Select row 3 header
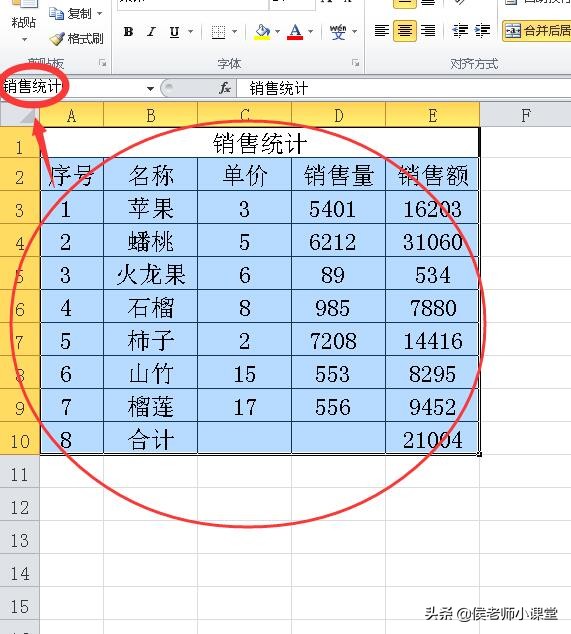The height and width of the screenshot is (634, 571). point(20,207)
